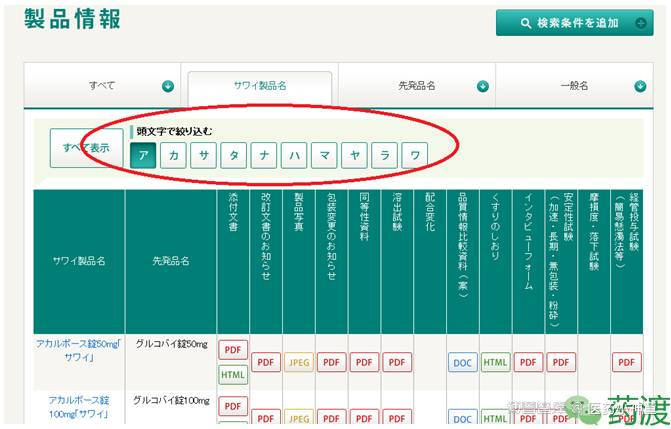Filter by initial サ
Viewport: 671px width, 429px height.
click(x=203, y=155)
